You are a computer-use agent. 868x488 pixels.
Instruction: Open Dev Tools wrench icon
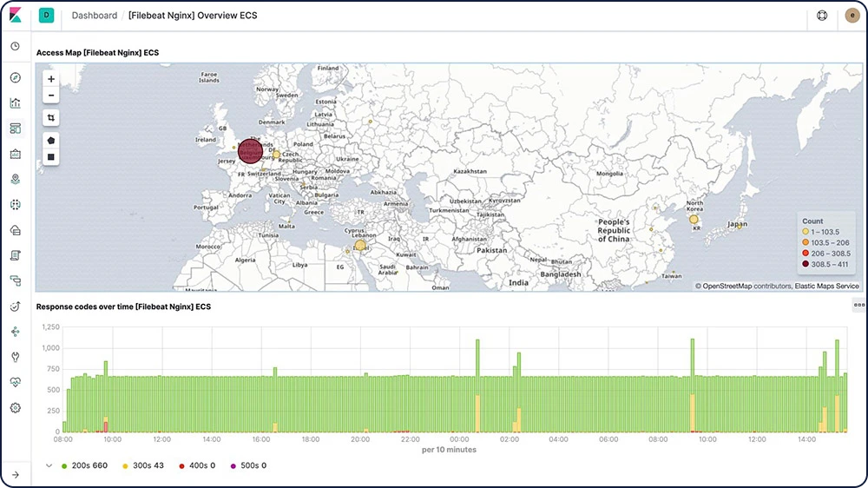pyautogui.click(x=16, y=357)
